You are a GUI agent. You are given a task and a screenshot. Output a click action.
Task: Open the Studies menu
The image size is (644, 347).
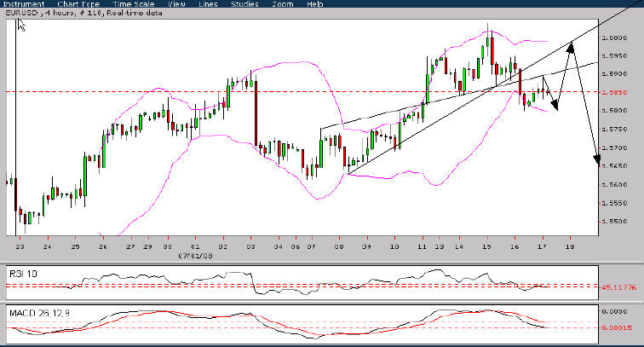(x=244, y=4)
